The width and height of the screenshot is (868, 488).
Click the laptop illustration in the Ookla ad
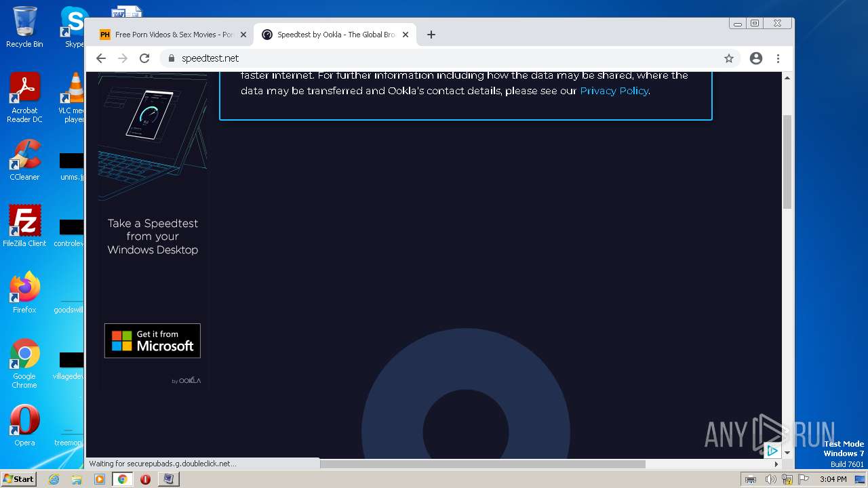tap(153, 136)
